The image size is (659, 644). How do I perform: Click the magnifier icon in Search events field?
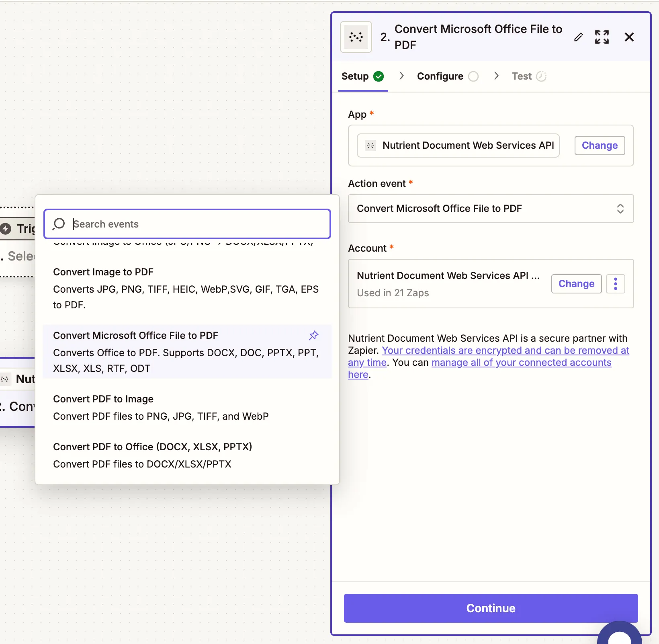tap(59, 224)
